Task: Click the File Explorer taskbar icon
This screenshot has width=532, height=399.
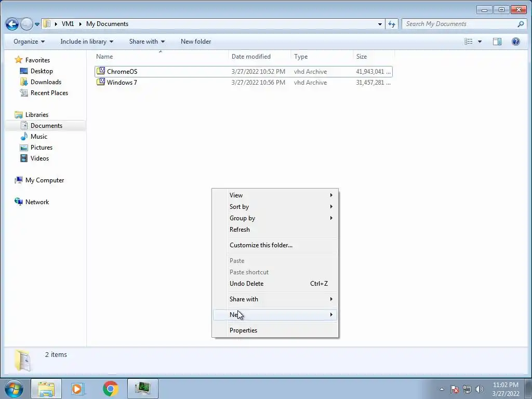Action: click(46, 389)
